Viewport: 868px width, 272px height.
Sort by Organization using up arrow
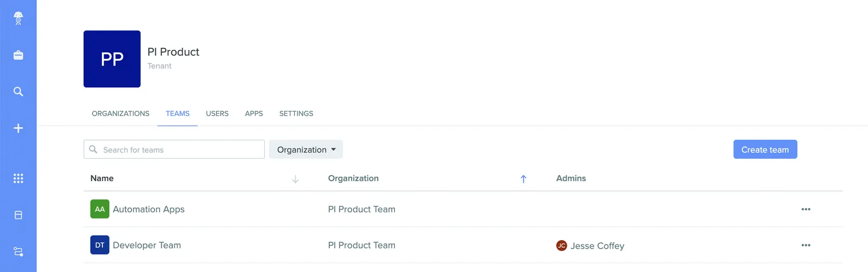coord(524,179)
